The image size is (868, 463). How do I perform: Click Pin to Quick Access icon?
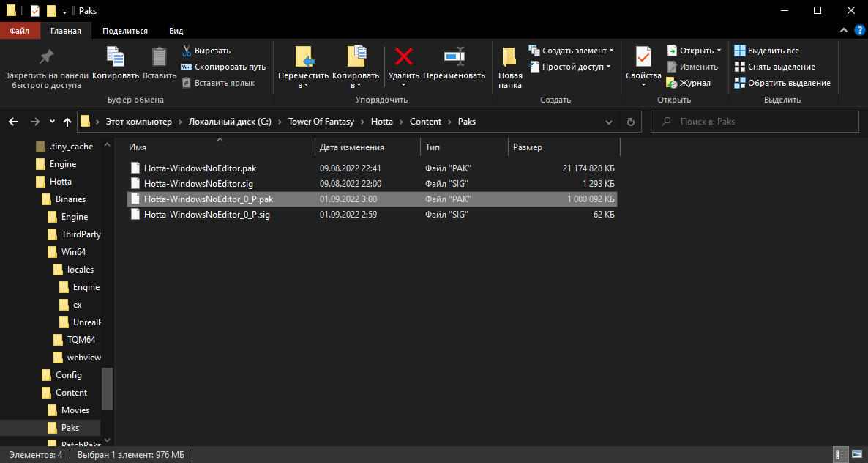[47, 57]
